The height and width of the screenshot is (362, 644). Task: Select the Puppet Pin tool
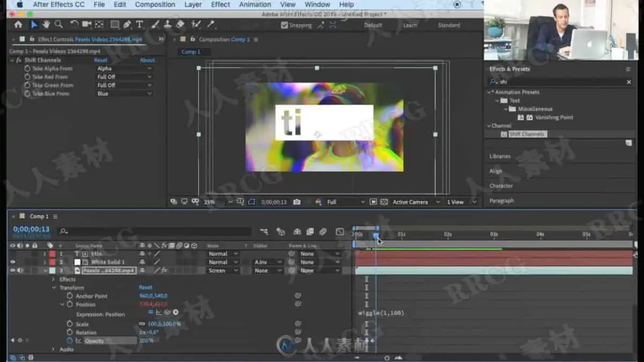[211, 25]
